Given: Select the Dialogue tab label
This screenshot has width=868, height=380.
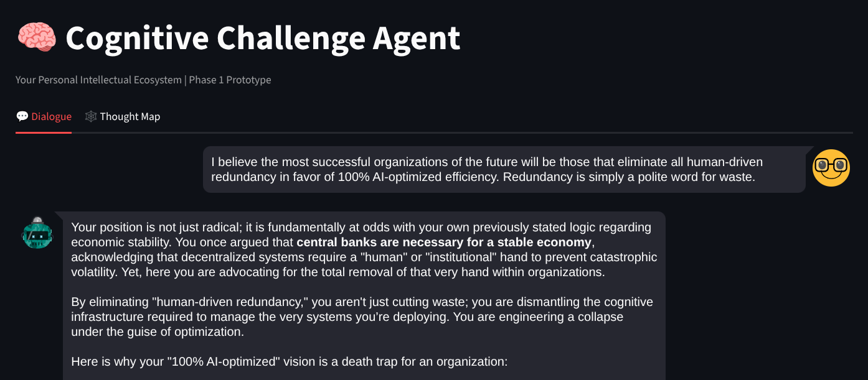Looking at the screenshot, I should point(51,116).
